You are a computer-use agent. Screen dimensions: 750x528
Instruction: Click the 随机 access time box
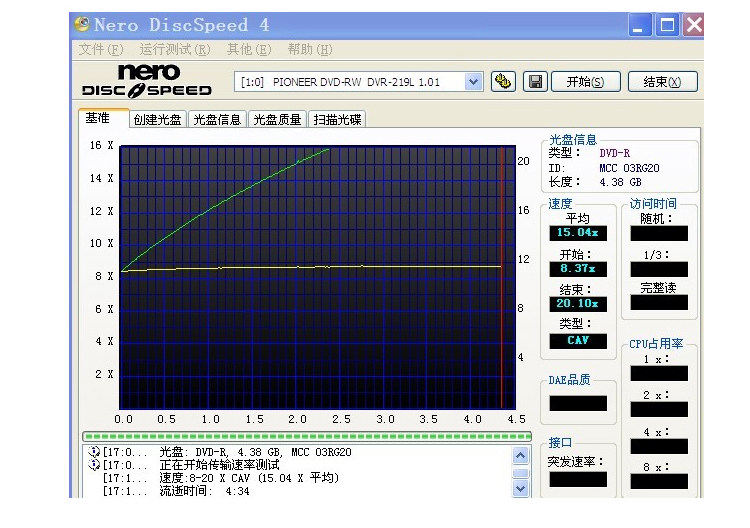pos(659,233)
